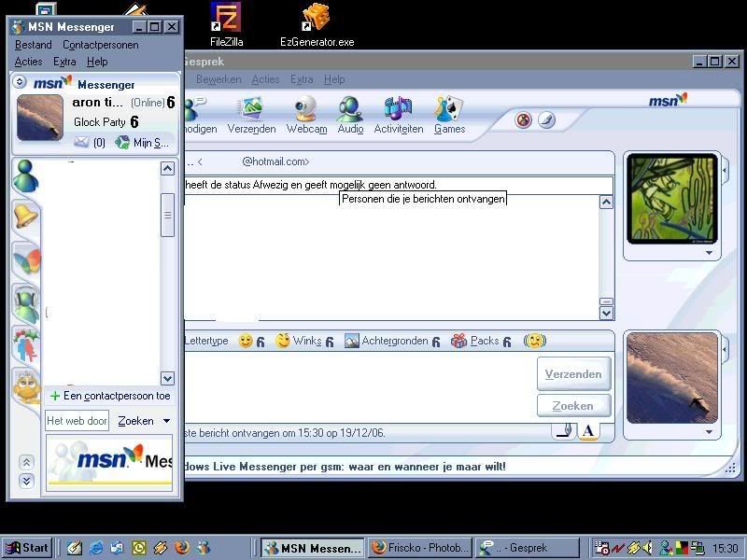The width and height of the screenshot is (747, 560).
Task: Launch EzGenerator.exe desktop shortcut
Action: pyautogui.click(x=317, y=24)
